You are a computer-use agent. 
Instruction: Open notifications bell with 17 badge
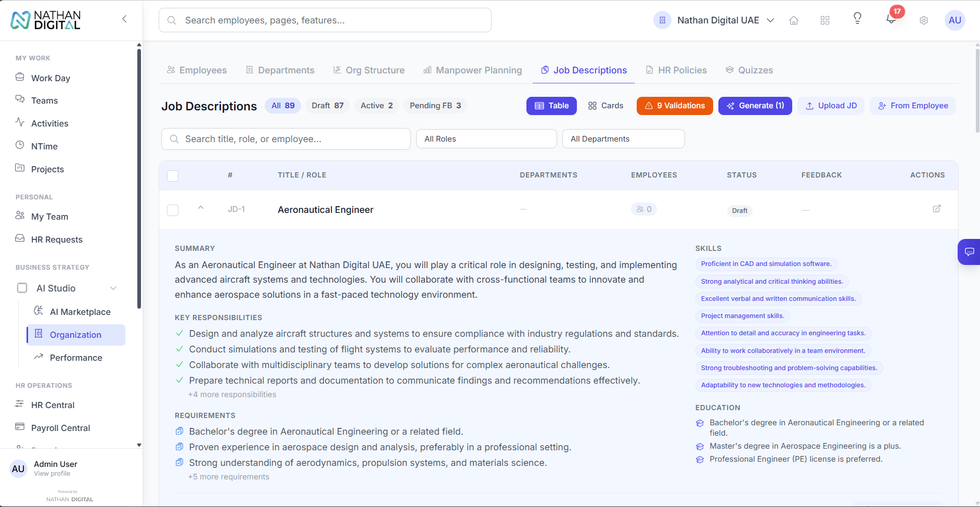pyautogui.click(x=892, y=19)
